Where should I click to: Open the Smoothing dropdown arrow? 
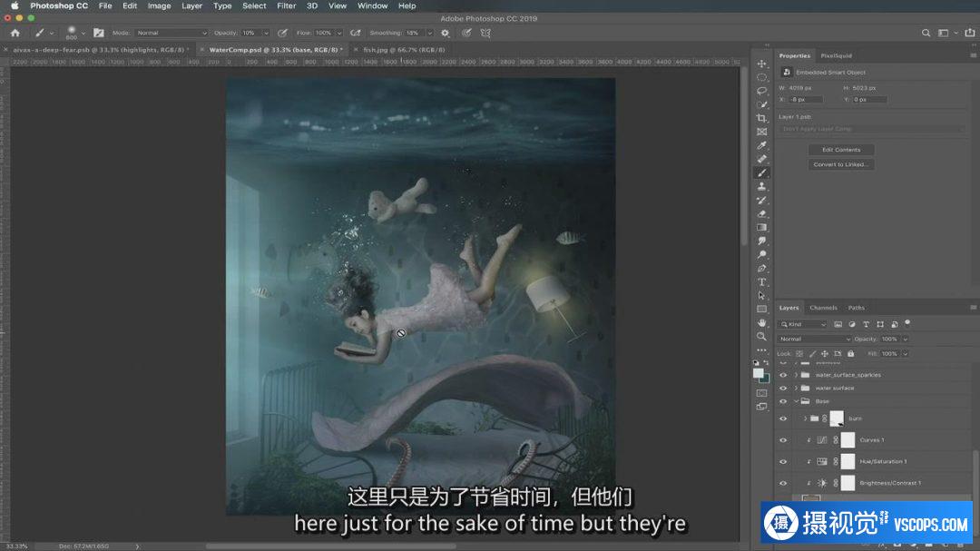pyautogui.click(x=429, y=34)
